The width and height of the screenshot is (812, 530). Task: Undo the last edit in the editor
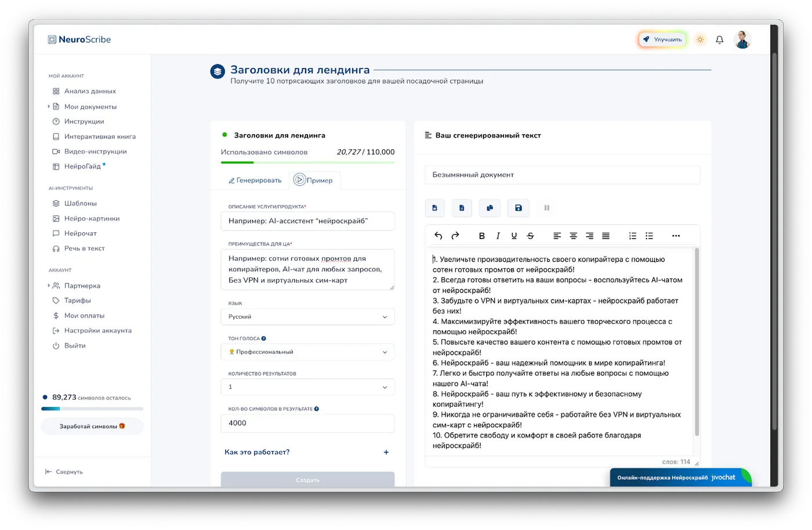point(438,236)
